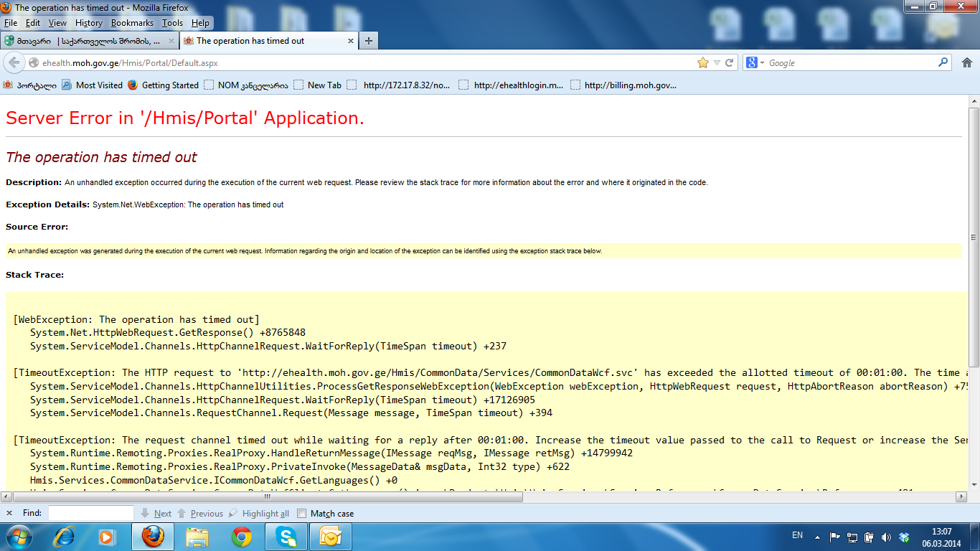Close the find bar with the X
The width and height of the screenshot is (980, 551).
pos(9,514)
